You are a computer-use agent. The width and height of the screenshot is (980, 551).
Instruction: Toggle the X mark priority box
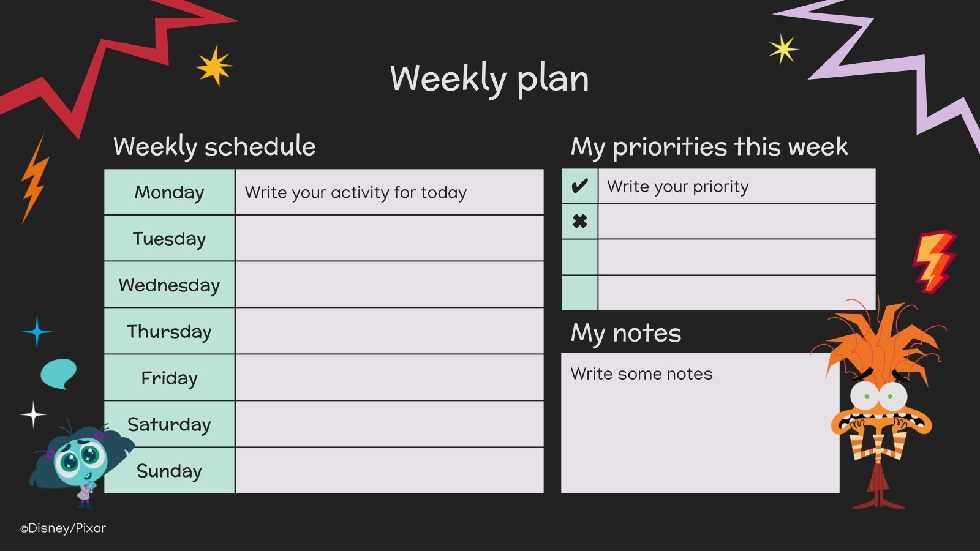pyautogui.click(x=579, y=221)
